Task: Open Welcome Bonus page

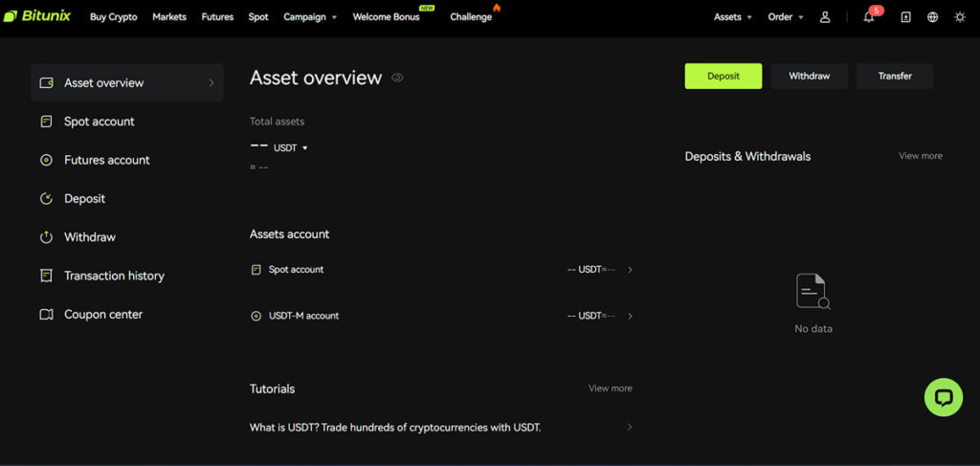Action: 387,17
